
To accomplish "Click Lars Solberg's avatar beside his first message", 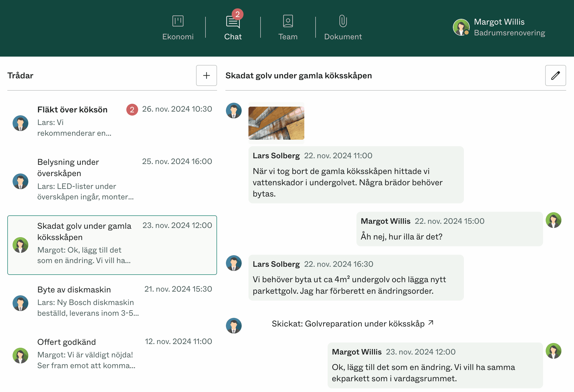I will 234,111.
